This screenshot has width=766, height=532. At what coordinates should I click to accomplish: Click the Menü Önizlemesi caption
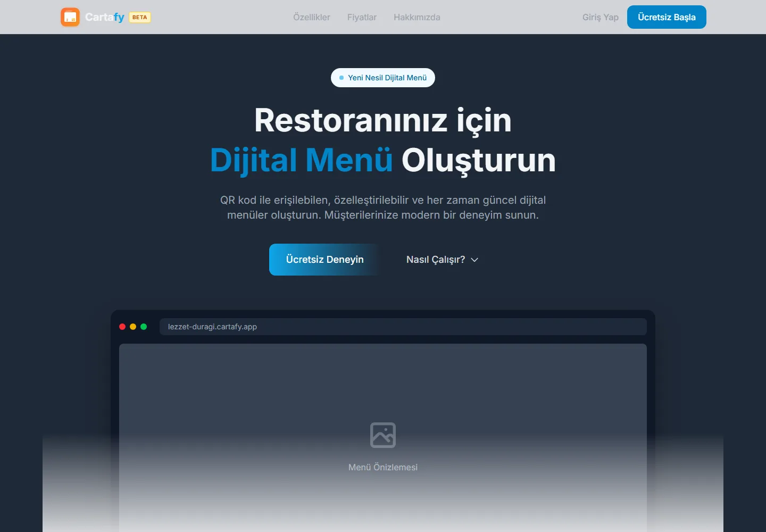coord(383,467)
